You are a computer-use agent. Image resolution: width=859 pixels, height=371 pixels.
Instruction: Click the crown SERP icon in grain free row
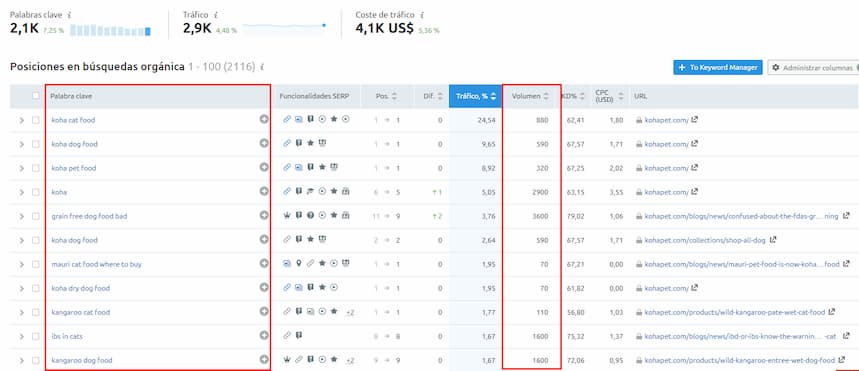click(x=287, y=216)
